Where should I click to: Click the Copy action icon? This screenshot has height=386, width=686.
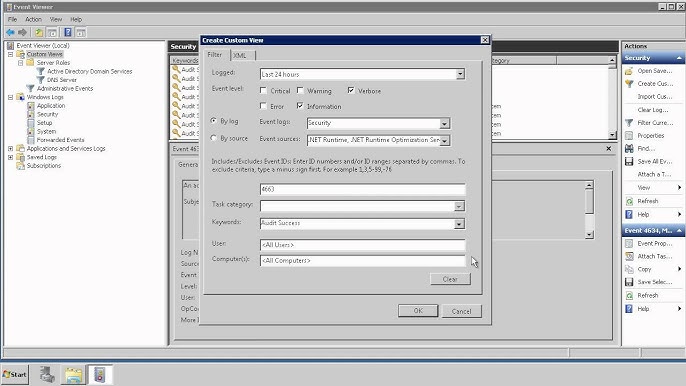629,269
